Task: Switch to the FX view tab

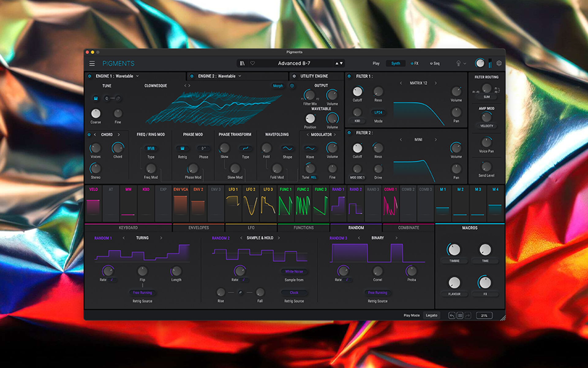Action: click(x=415, y=63)
